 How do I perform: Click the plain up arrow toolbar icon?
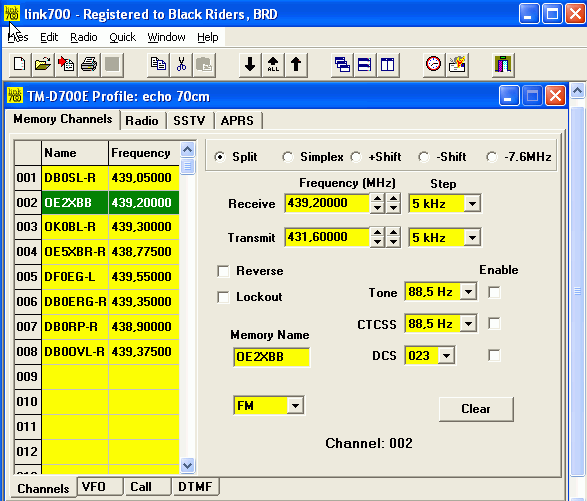[x=296, y=65]
